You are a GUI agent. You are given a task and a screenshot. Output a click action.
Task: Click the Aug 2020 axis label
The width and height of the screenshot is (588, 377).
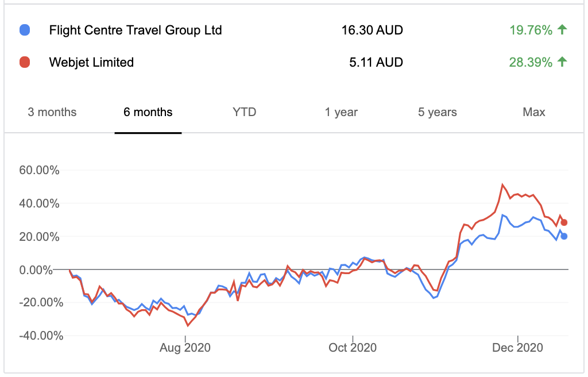[x=185, y=348]
